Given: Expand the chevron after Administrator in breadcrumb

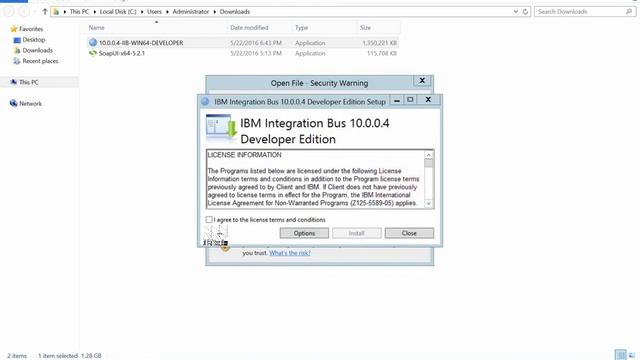Looking at the screenshot, I should (215, 11).
